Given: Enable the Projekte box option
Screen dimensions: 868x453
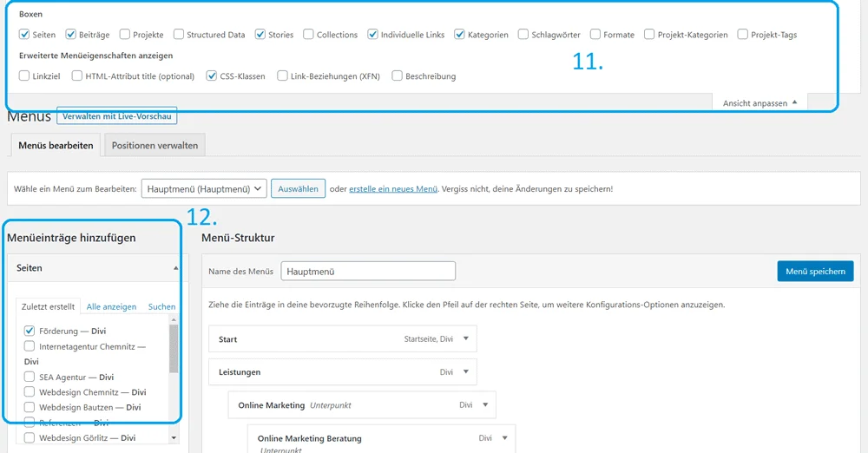Looking at the screenshot, I should tap(124, 35).
